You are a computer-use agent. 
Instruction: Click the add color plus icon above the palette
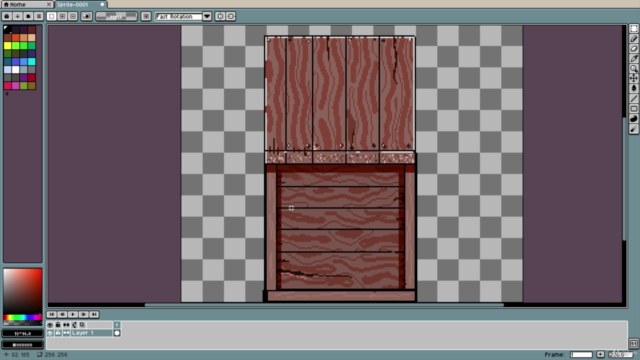(18, 16)
